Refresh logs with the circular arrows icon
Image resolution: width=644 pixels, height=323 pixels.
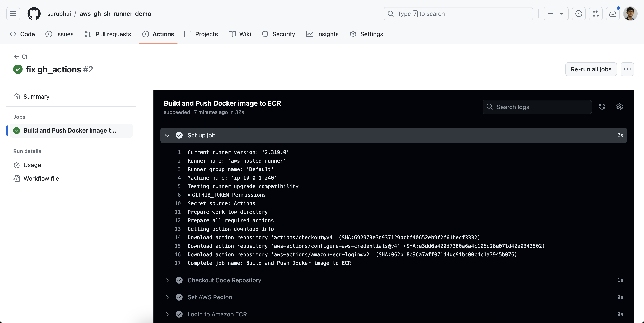(x=602, y=107)
